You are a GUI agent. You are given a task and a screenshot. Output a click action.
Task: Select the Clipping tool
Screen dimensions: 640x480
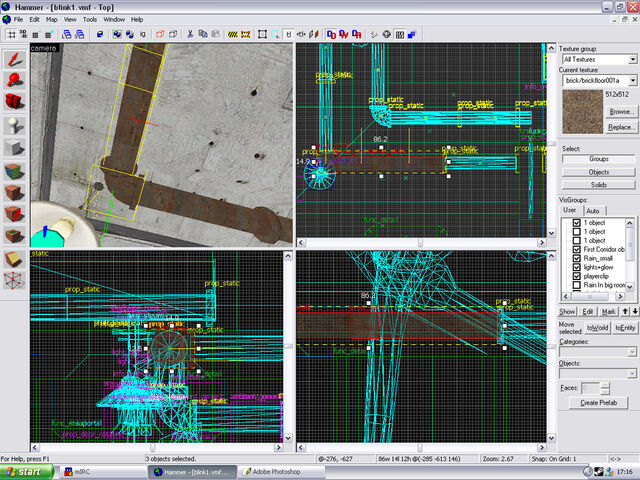pos(15,260)
